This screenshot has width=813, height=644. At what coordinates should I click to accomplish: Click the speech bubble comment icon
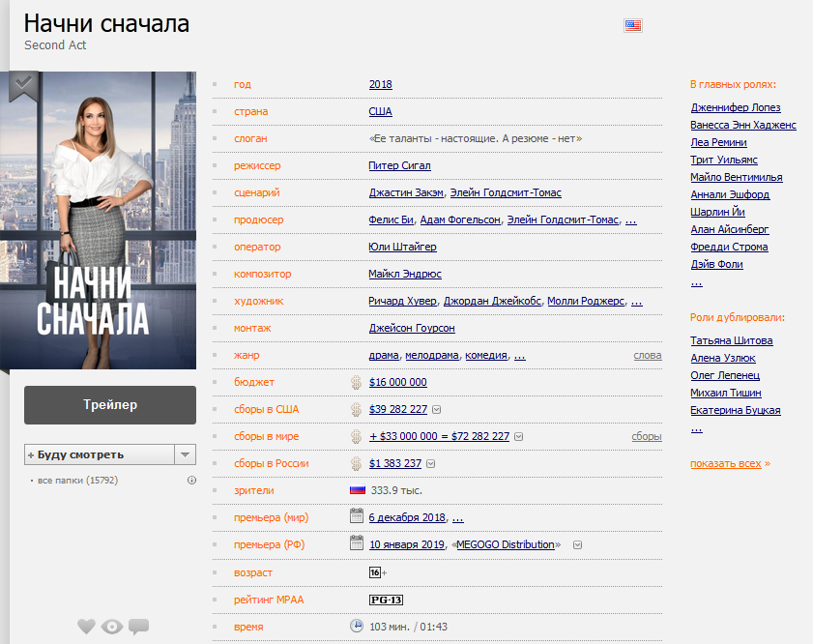(x=138, y=627)
